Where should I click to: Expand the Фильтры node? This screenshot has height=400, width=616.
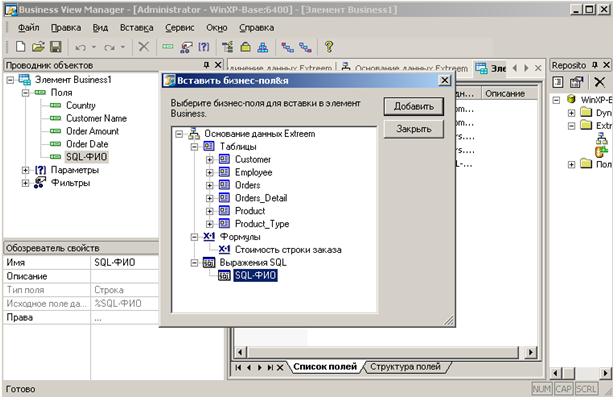coord(26,183)
